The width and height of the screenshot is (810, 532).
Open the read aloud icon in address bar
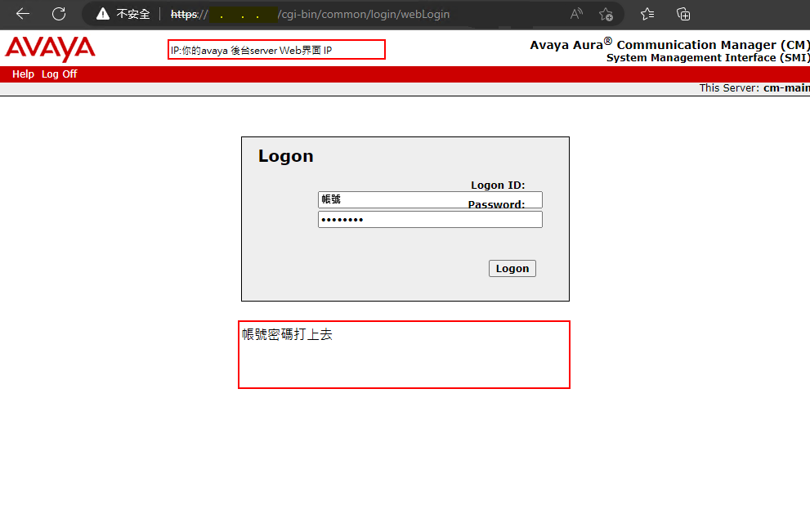576,14
